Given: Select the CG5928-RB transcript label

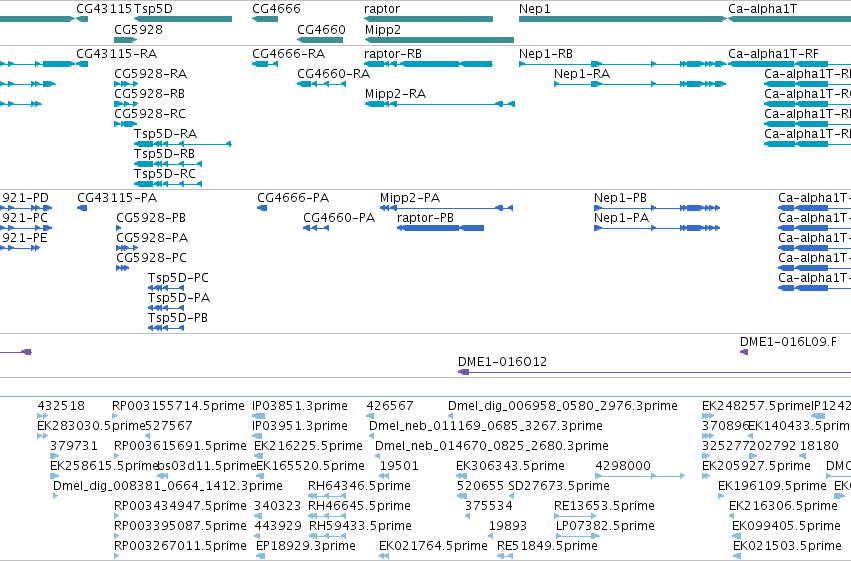Looking at the screenshot, I should point(149,94).
